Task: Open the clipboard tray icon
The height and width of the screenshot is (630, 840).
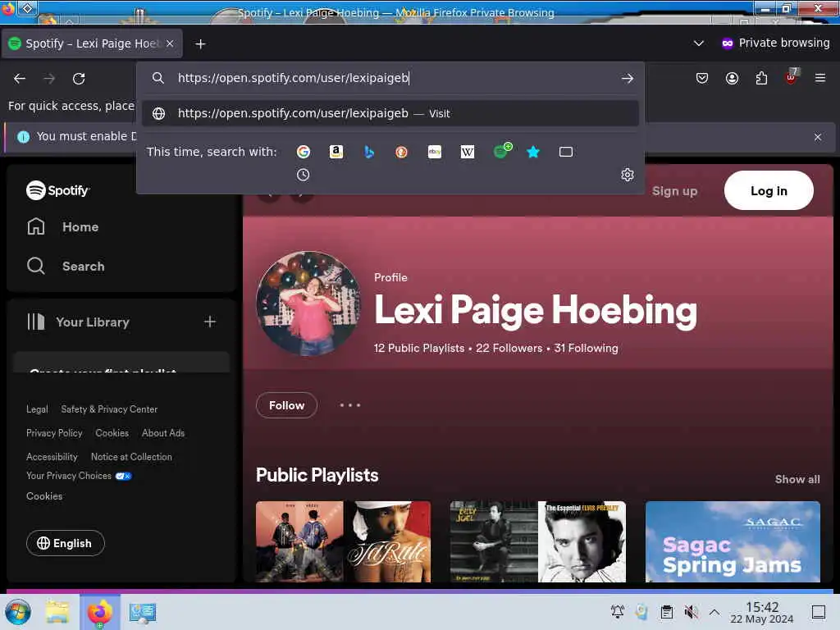Action: (x=666, y=611)
